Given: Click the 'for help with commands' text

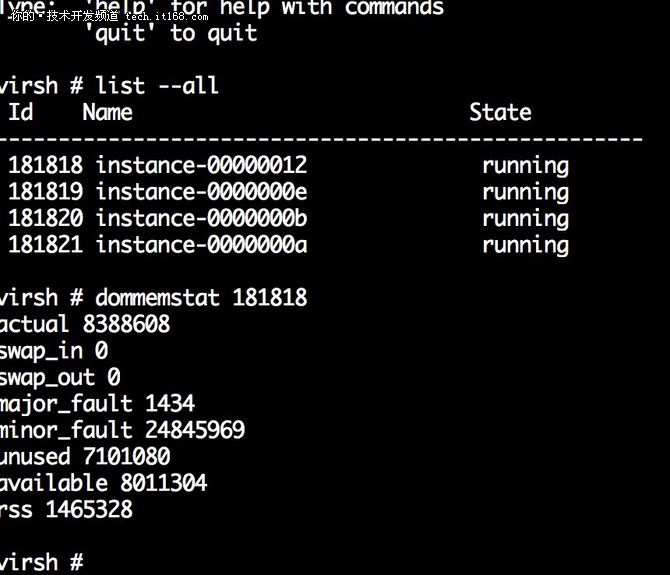Looking at the screenshot, I should point(307,8).
